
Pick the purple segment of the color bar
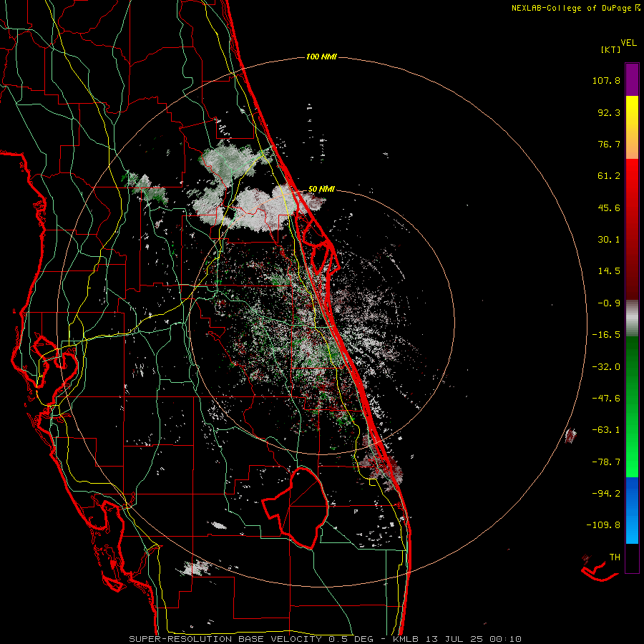point(632,79)
